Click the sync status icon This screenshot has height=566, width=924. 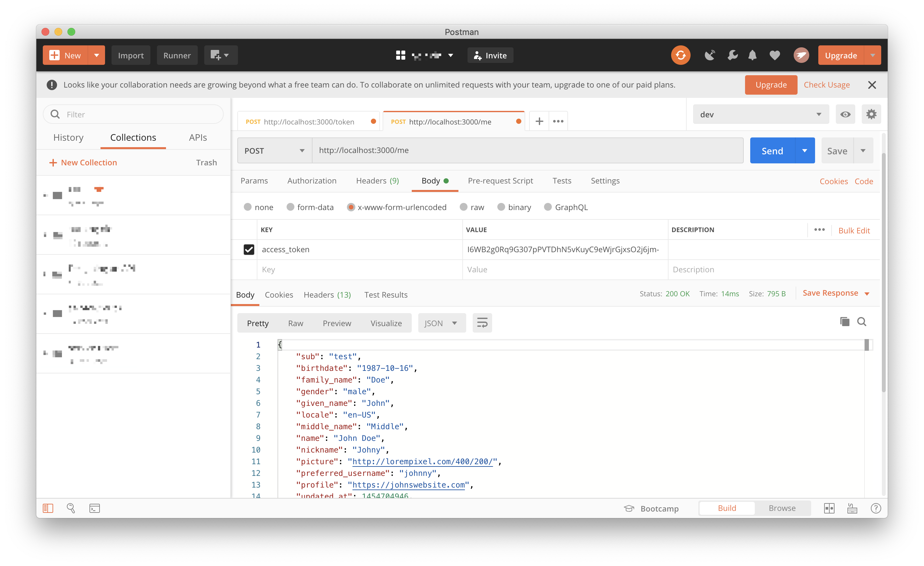[x=680, y=55]
